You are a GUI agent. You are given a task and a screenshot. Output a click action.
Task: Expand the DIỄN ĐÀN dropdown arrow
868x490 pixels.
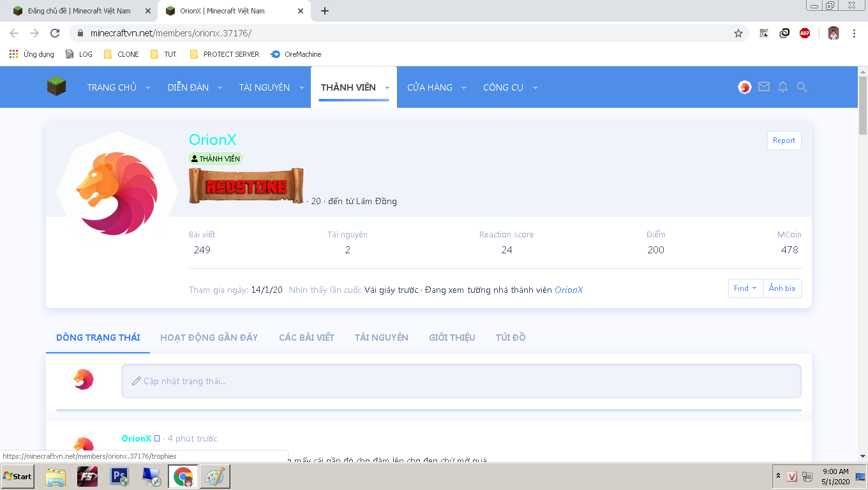click(220, 87)
